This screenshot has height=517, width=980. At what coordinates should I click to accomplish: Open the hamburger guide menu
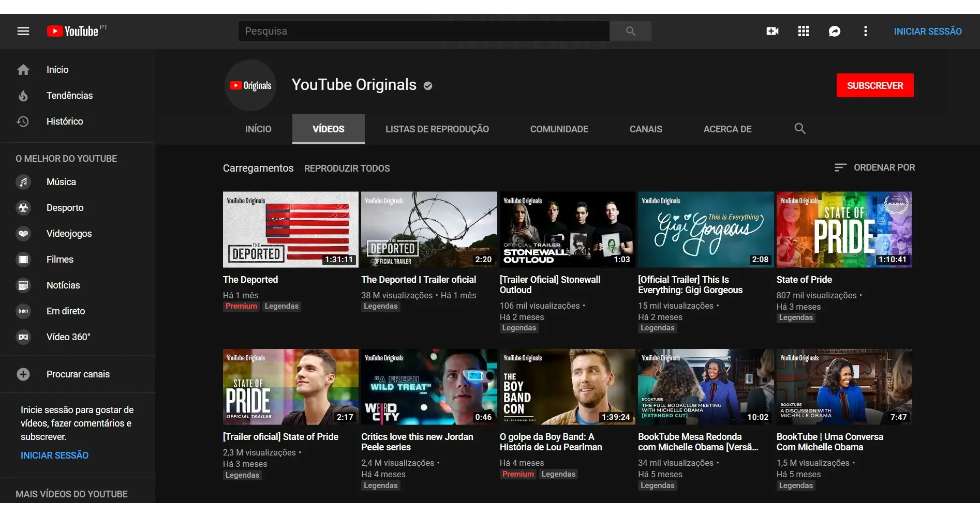(x=23, y=31)
